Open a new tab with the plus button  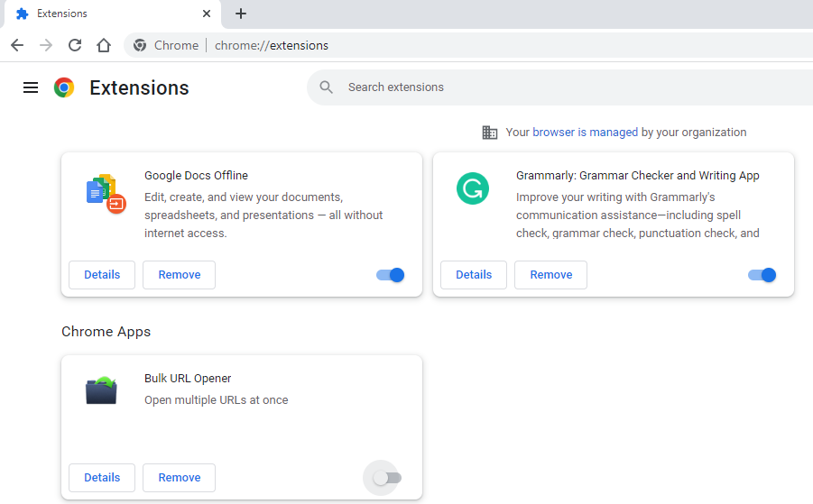click(x=241, y=14)
